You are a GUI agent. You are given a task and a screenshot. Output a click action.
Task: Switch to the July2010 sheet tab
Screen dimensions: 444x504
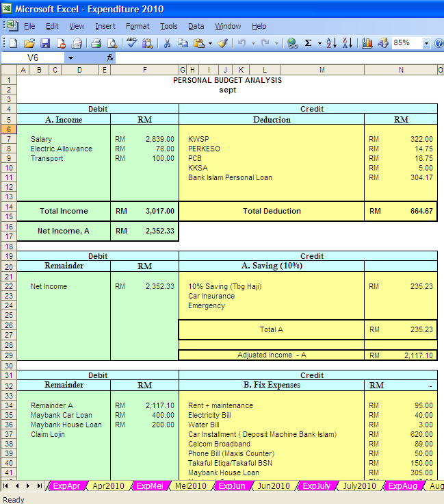click(x=359, y=486)
